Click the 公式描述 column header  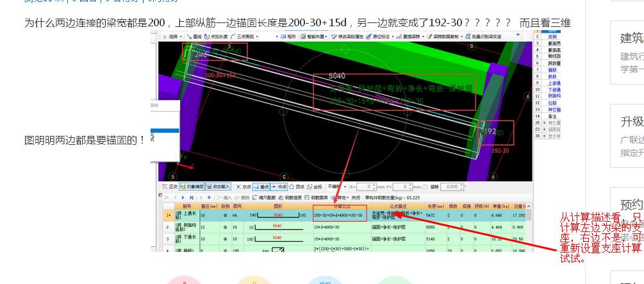click(x=398, y=206)
